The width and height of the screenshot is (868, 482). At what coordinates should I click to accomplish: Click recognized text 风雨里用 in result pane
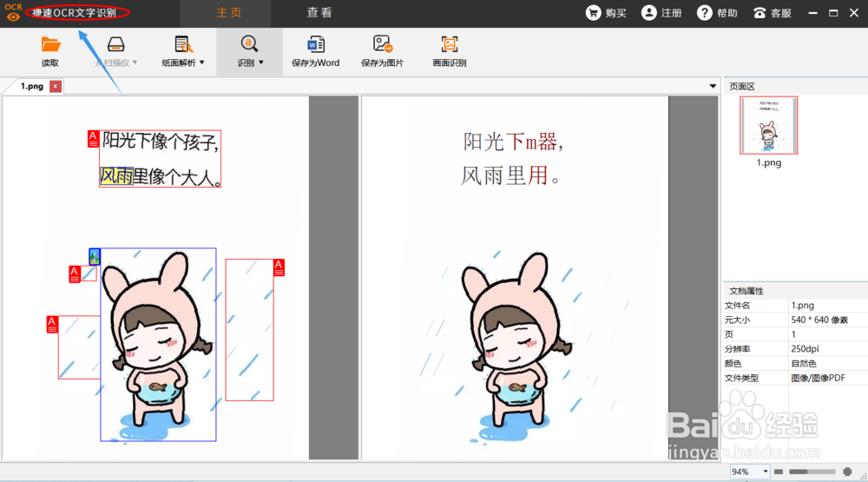[x=510, y=175]
